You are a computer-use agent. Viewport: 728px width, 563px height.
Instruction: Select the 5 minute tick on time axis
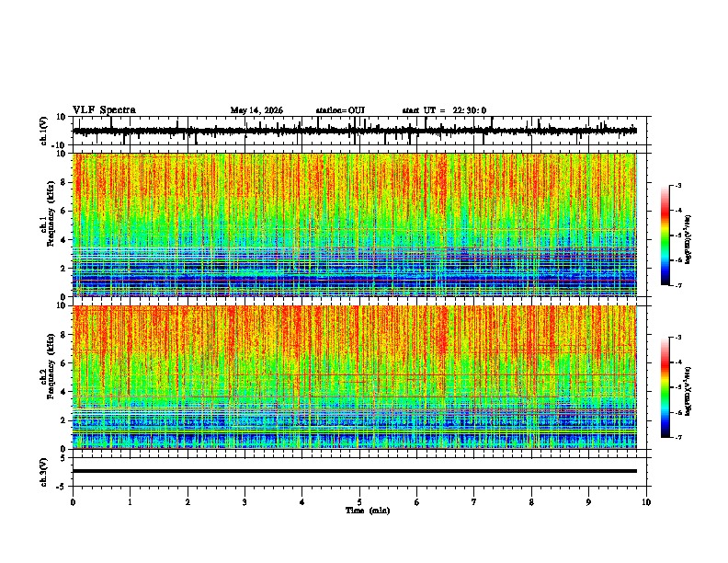coord(359,502)
